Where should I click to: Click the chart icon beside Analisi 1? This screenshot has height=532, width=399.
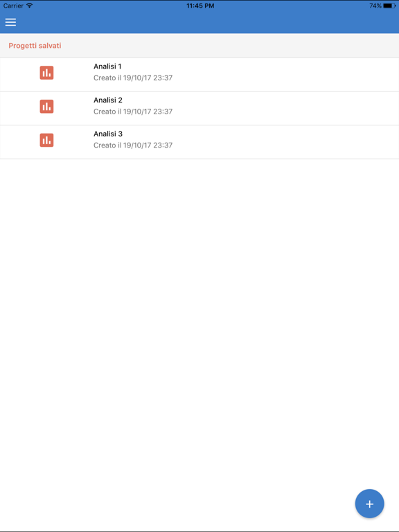pos(46,73)
